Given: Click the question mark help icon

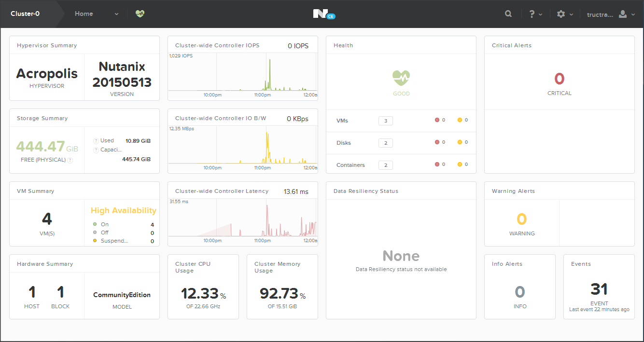Looking at the screenshot, I should [532, 14].
